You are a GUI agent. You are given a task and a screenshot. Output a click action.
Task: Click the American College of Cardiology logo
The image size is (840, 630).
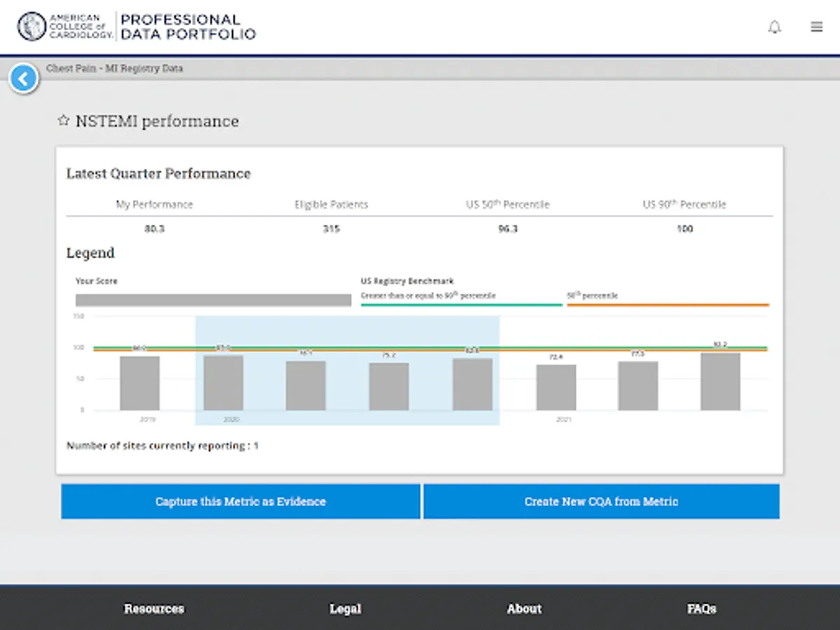(64, 27)
